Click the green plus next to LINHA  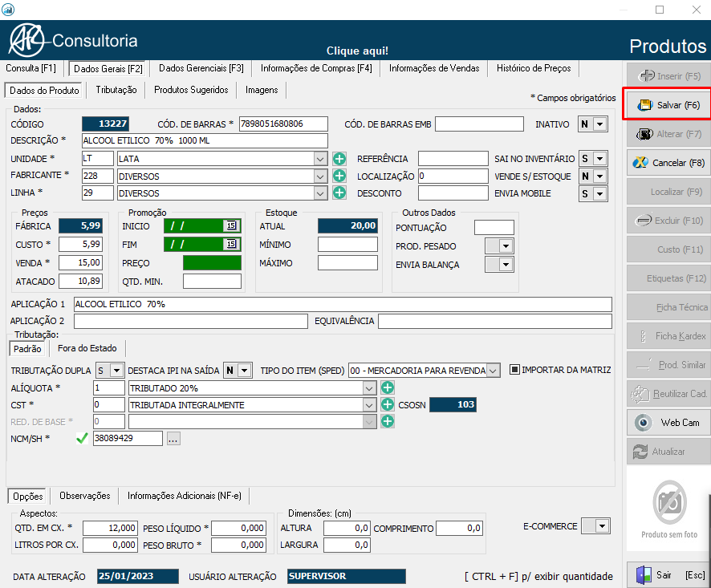(x=339, y=193)
